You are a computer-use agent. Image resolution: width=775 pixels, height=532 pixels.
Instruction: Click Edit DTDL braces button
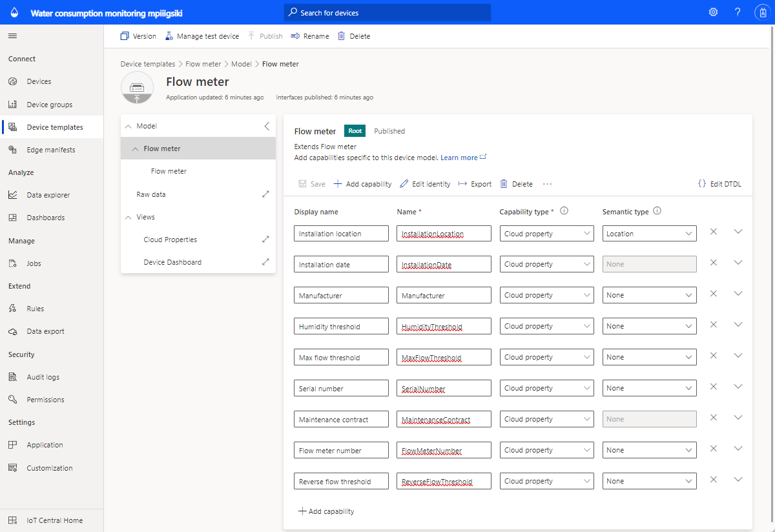point(719,184)
